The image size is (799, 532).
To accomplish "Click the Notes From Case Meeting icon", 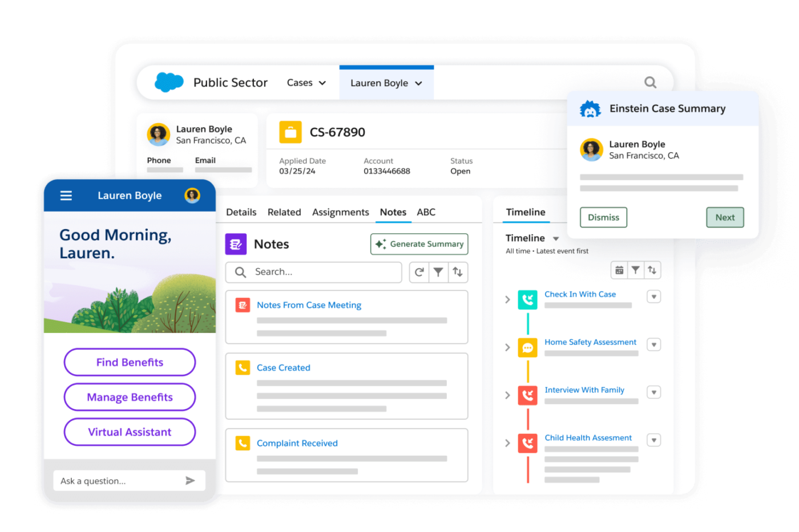I will pos(243,305).
